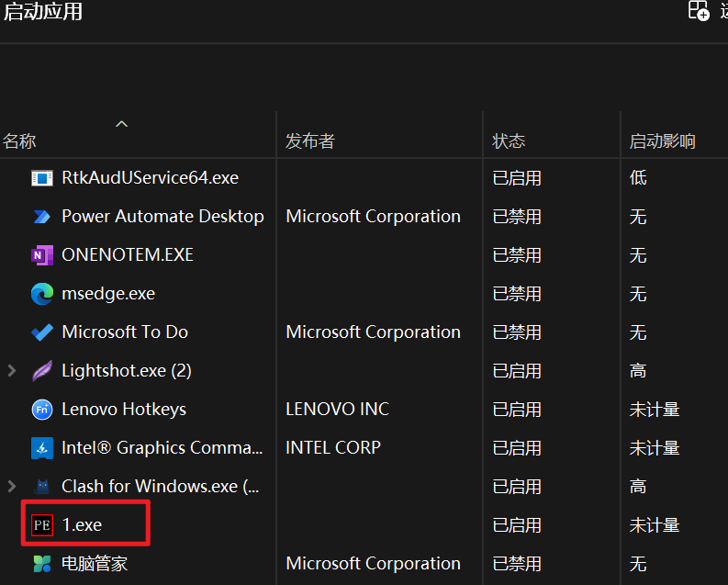Click the RtkAudUService64.exe icon
Screen dimensions: 728x585
42,178
